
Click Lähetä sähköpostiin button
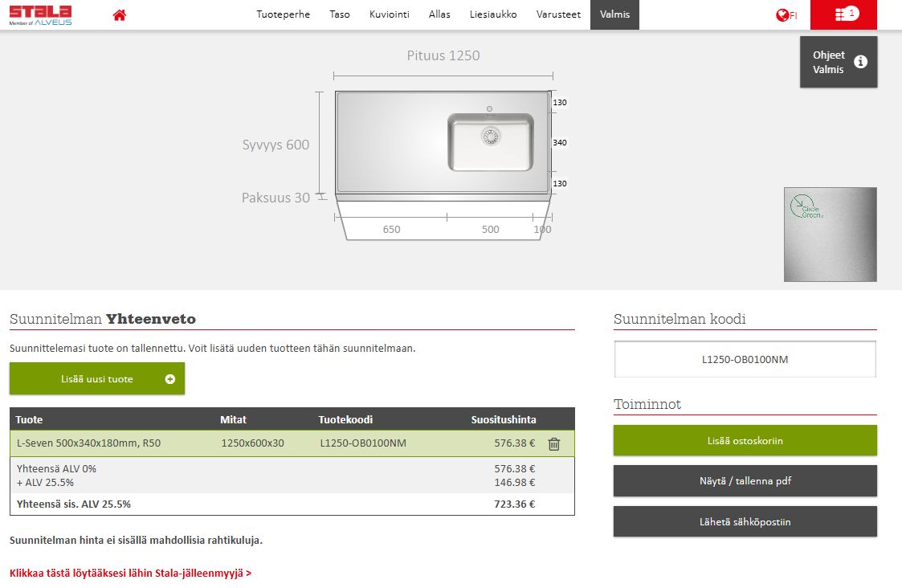745,522
